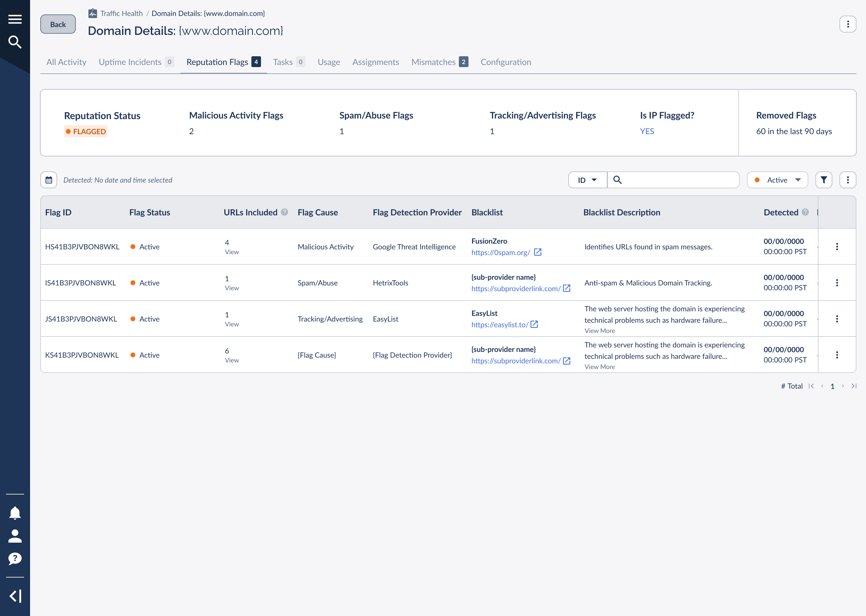This screenshot has width=866, height=616.
Task: Open notifications bell in sidebar
Action: tap(15, 513)
